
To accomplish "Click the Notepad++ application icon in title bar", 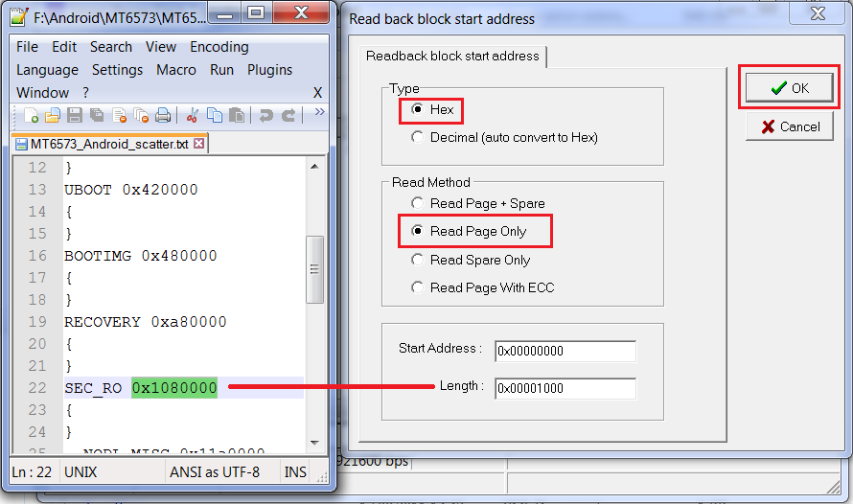I will (x=19, y=17).
